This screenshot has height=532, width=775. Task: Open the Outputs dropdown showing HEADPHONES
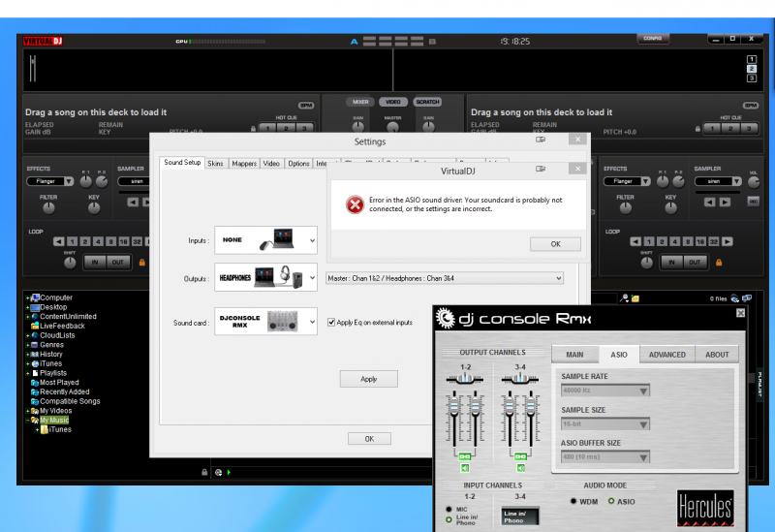pos(265,278)
